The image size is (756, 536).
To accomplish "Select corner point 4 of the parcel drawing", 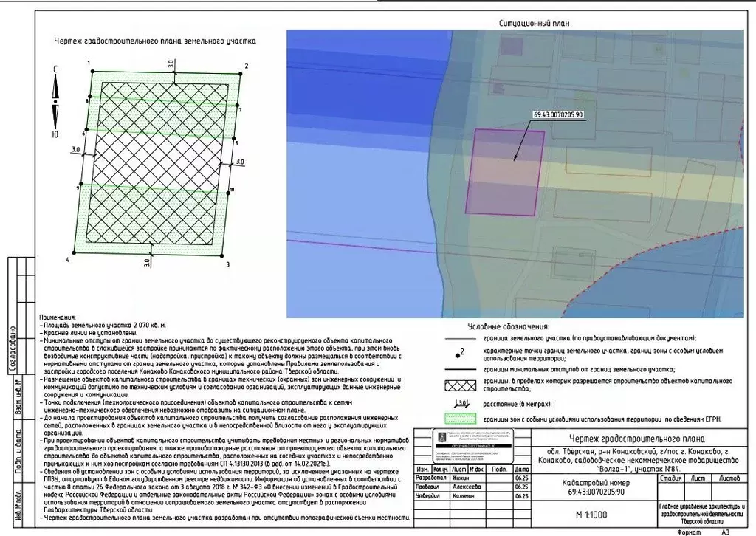I will coord(75,252).
